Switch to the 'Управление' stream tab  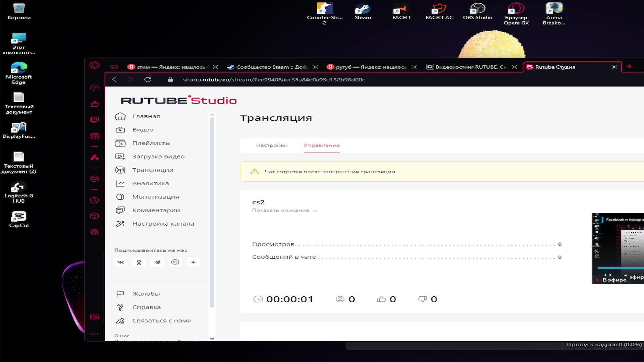tap(322, 145)
